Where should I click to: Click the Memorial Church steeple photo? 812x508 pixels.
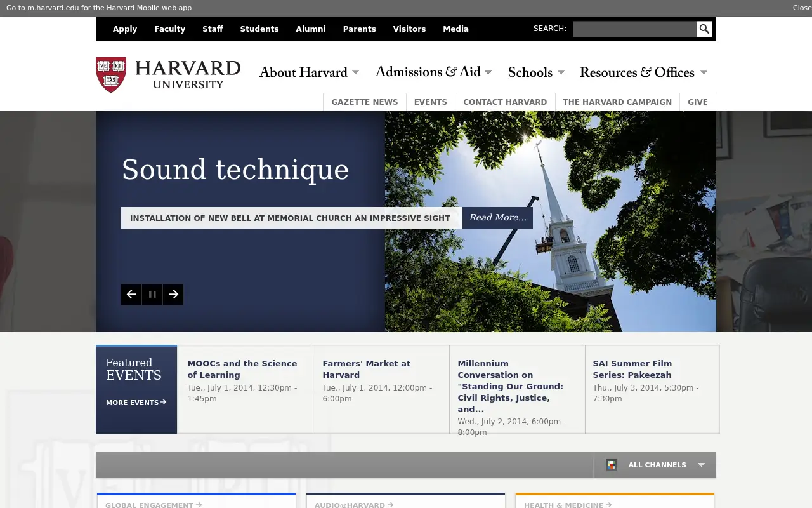click(551, 222)
